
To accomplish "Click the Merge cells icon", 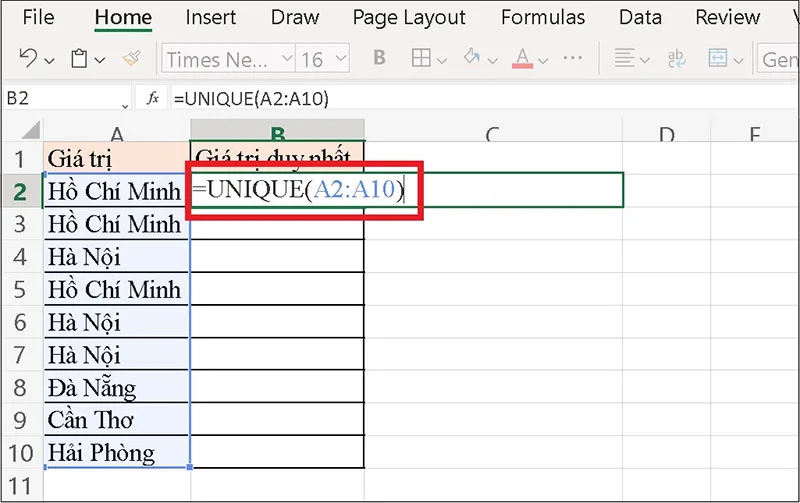I will (x=717, y=58).
